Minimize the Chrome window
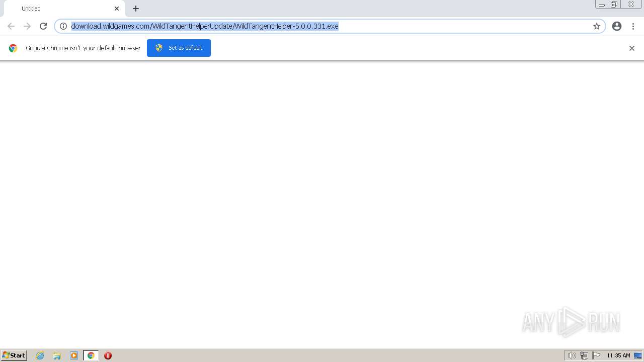The height and width of the screenshot is (362, 644). pyautogui.click(x=602, y=5)
